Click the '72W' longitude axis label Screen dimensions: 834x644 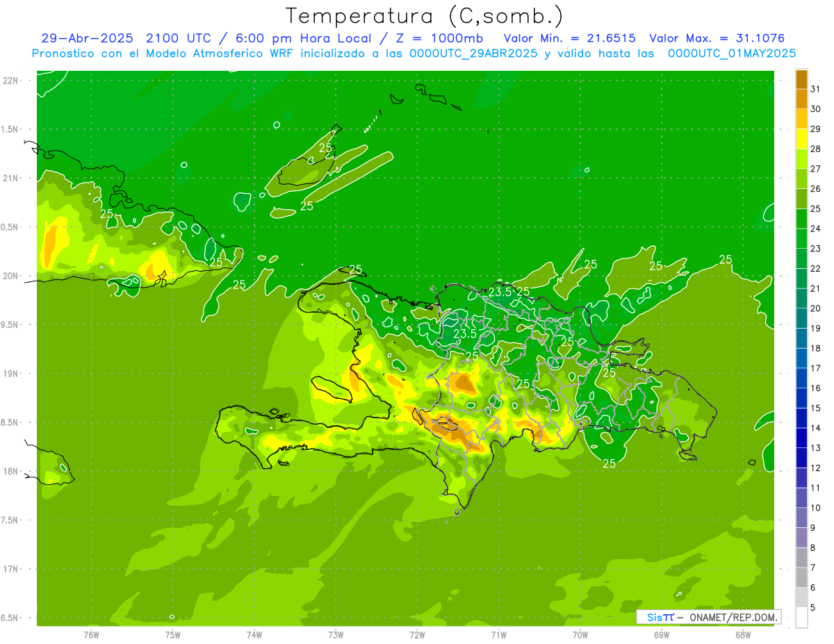[417, 634]
